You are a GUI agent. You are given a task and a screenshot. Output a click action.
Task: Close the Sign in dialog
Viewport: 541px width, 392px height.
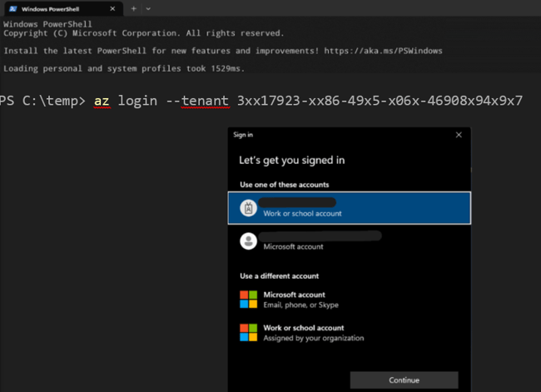tap(459, 134)
